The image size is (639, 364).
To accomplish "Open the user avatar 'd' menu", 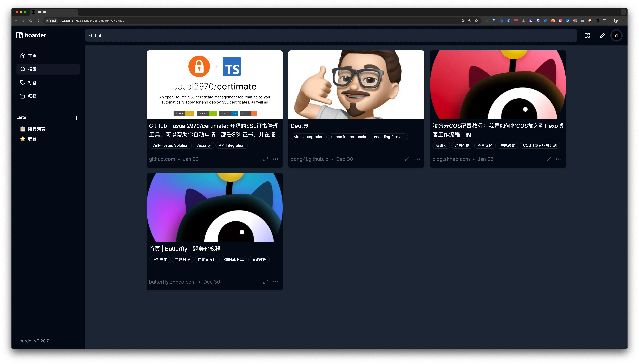I will pos(616,35).
